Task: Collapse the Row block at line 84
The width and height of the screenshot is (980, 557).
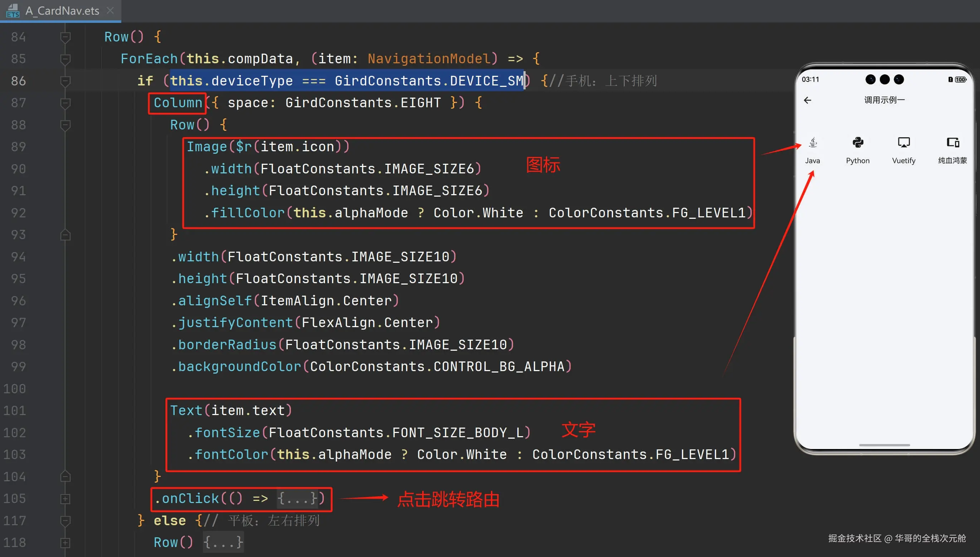Action: click(65, 37)
